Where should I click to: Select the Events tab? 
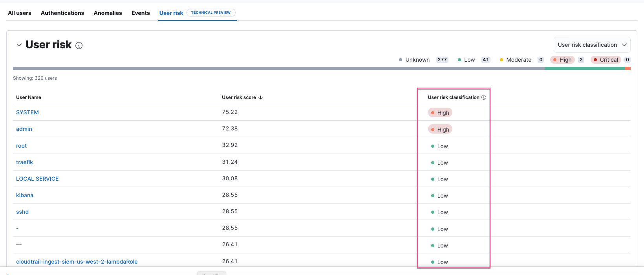(141, 13)
